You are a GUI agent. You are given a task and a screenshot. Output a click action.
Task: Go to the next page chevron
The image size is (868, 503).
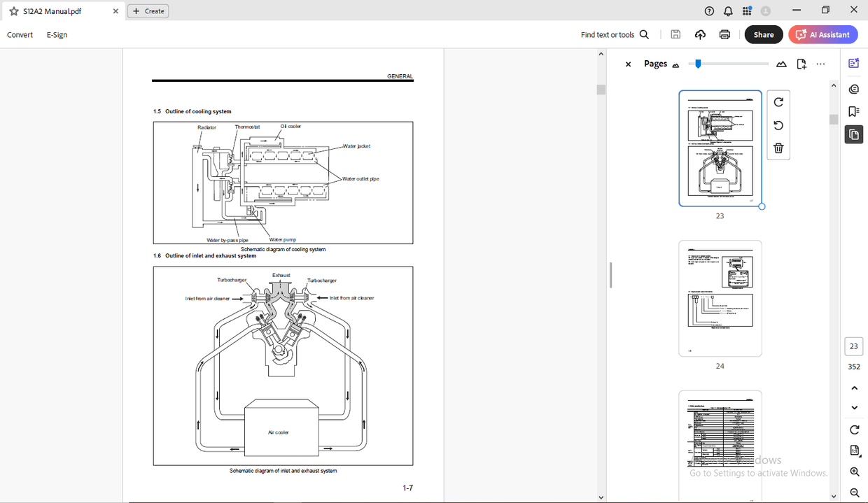pos(854,407)
